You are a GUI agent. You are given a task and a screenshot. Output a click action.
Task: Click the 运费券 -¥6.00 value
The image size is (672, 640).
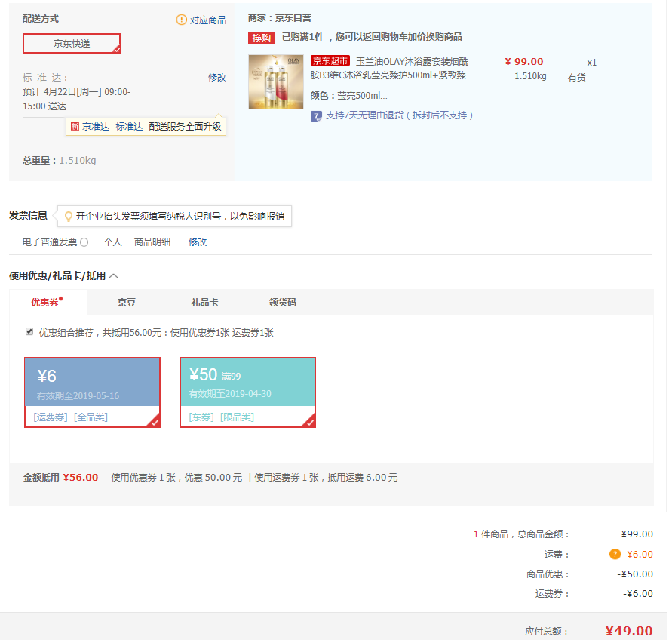click(x=638, y=594)
